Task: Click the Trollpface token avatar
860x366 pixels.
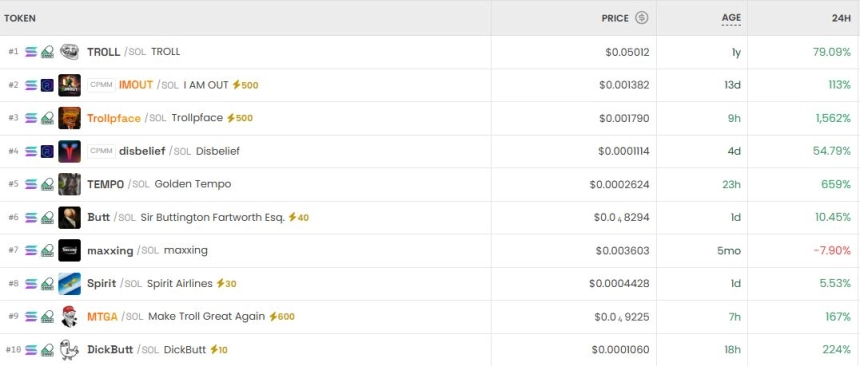Action: (69, 118)
